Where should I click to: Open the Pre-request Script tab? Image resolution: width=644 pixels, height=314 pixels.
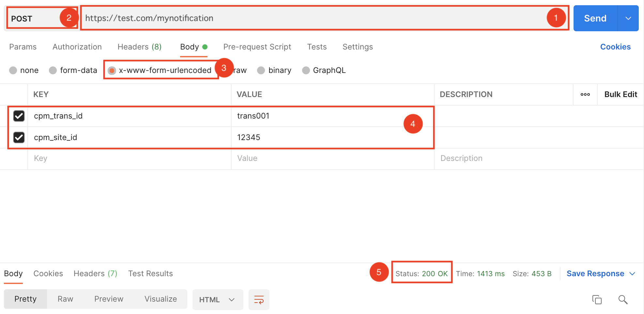257,47
